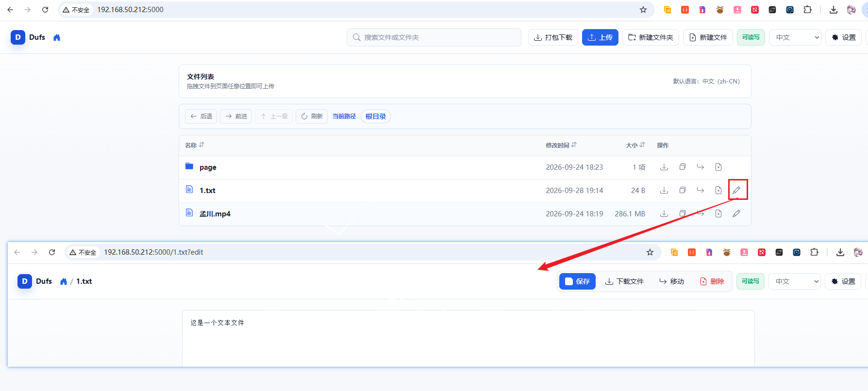The height and width of the screenshot is (391, 868).
Task: Create a file with 新建文件
Action: (708, 37)
